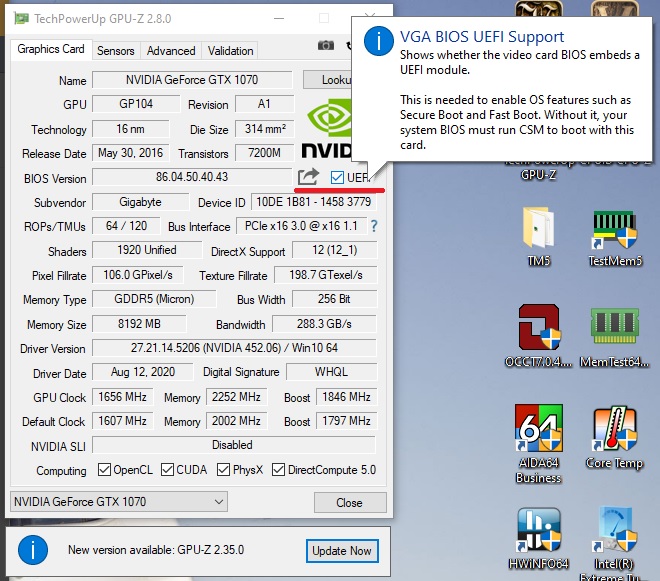Switch to the Validation tab

[x=230, y=51]
